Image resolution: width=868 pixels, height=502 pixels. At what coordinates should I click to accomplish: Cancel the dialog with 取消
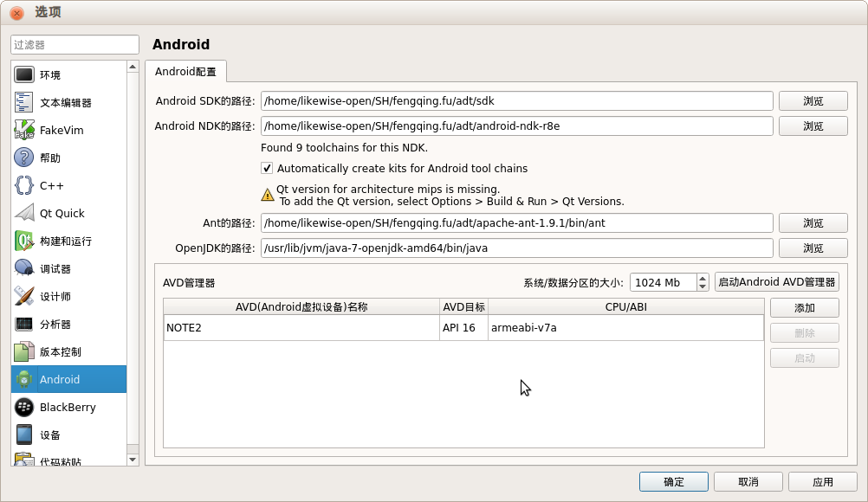(x=748, y=481)
